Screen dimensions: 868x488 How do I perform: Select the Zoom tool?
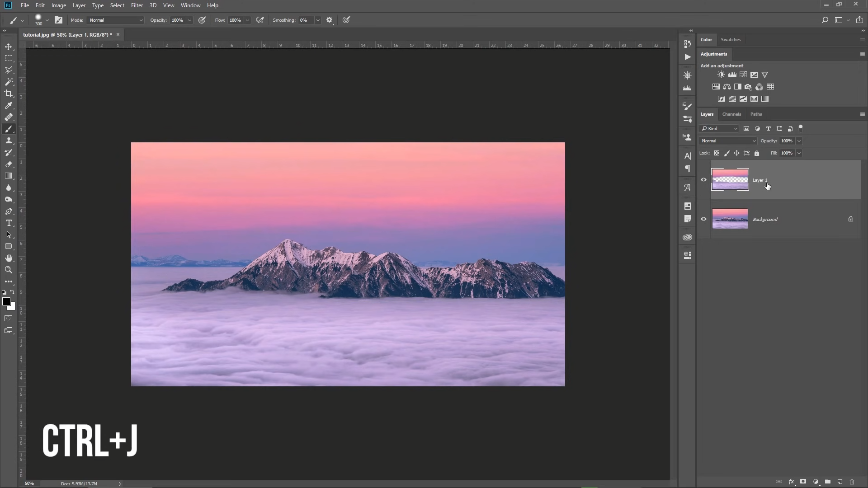pos(9,270)
